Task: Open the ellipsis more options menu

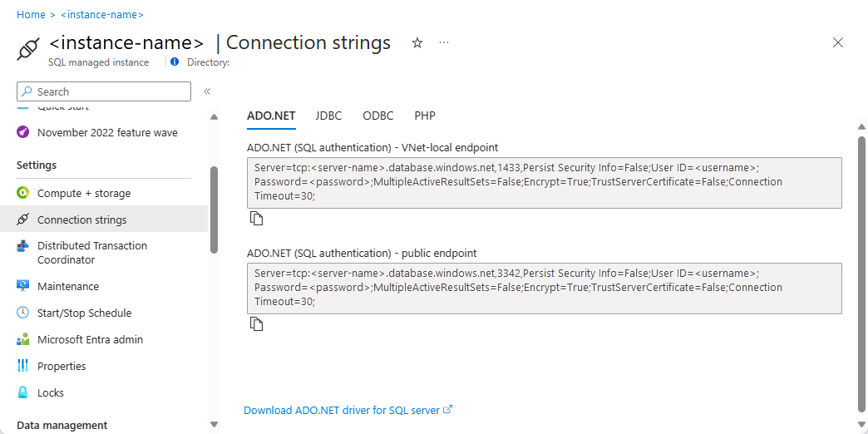Action: click(444, 42)
